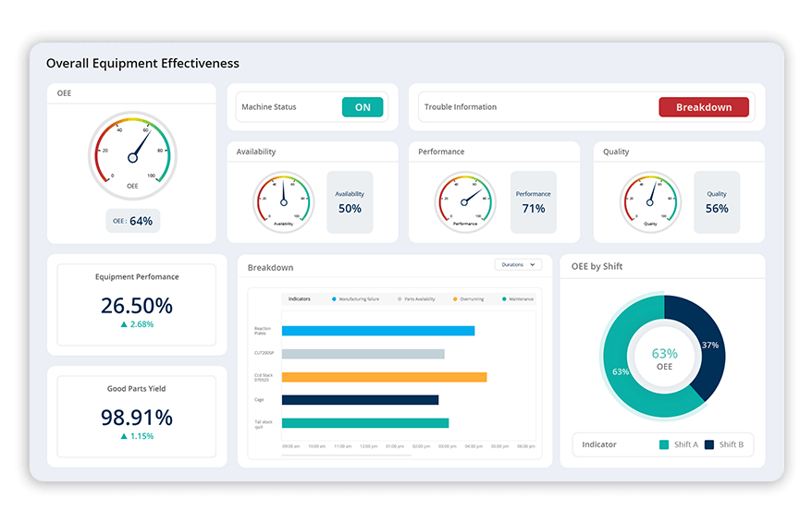Click the green arrow under Equipment Performance
The width and height of the screenshot is (812, 523).
pyautogui.click(x=124, y=324)
